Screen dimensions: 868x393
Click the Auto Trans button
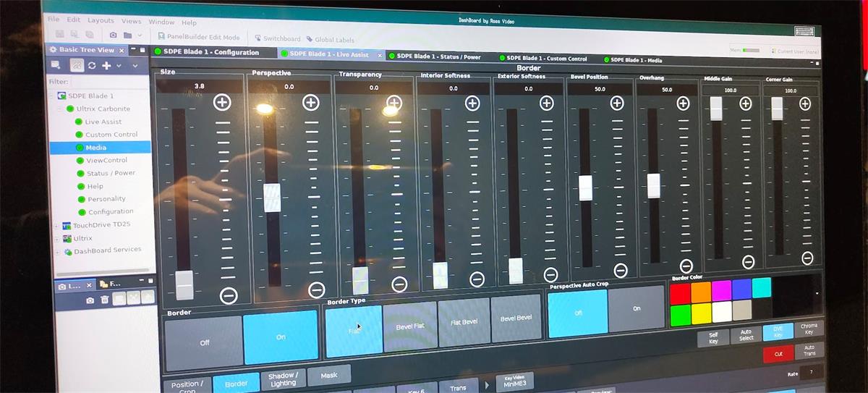[809, 350]
